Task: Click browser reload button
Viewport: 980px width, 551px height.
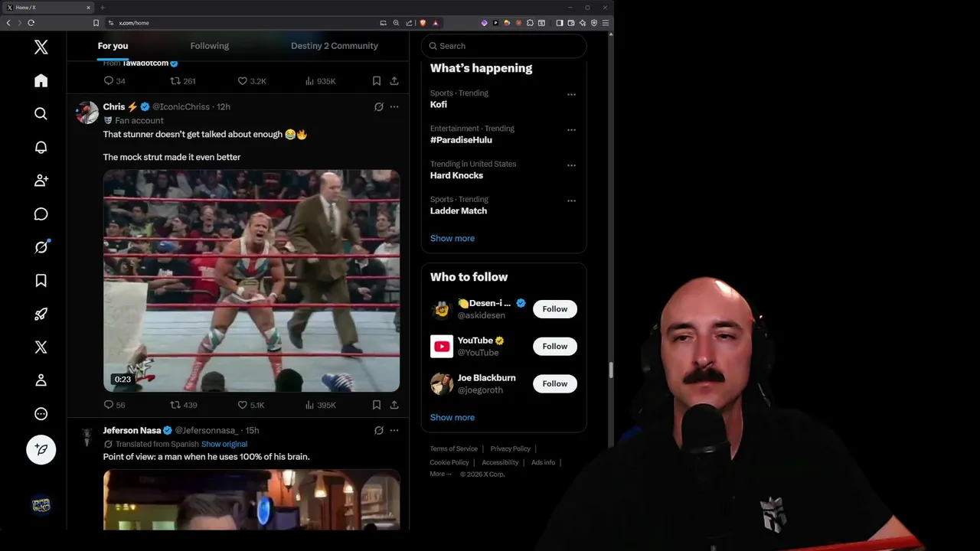Action: (31, 23)
